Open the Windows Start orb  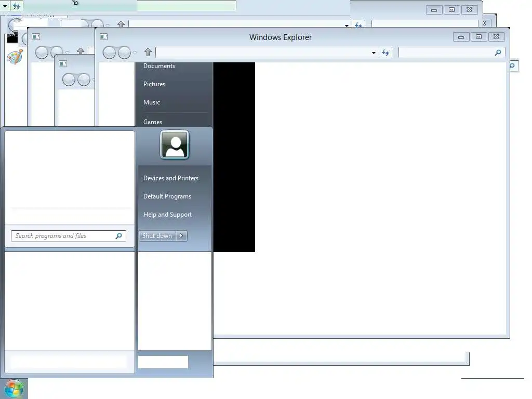coord(14,389)
